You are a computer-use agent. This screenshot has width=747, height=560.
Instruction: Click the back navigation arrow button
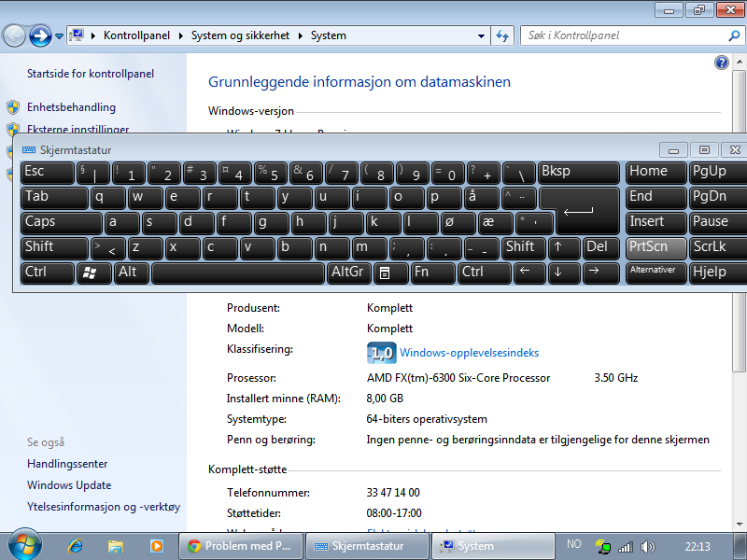(14, 35)
